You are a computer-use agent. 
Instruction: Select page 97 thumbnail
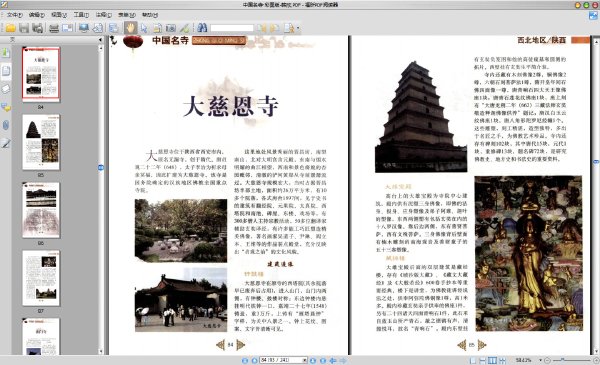pos(41,278)
